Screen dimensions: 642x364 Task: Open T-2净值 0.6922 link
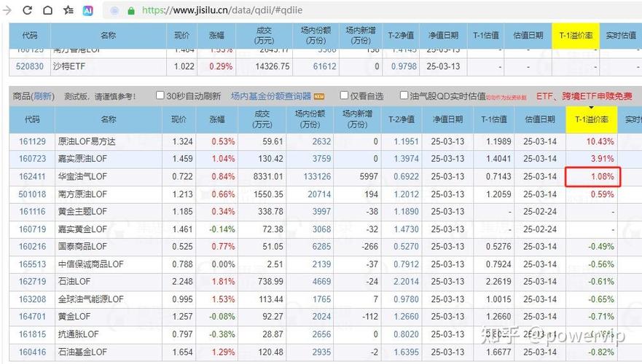(x=406, y=177)
